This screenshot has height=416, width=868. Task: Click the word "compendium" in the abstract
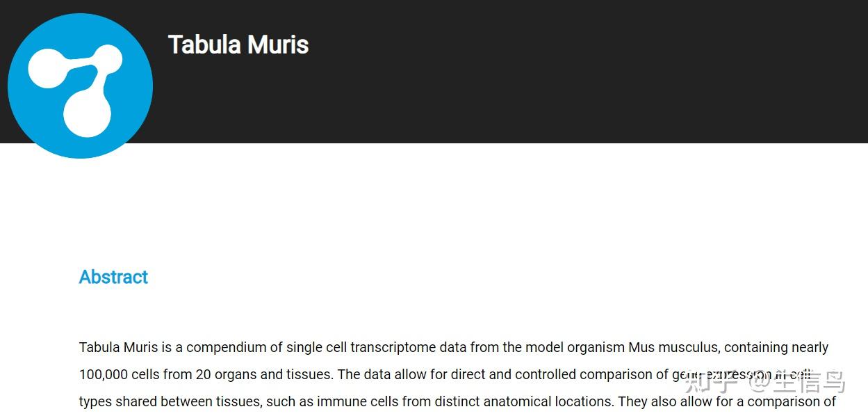[x=227, y=347]
